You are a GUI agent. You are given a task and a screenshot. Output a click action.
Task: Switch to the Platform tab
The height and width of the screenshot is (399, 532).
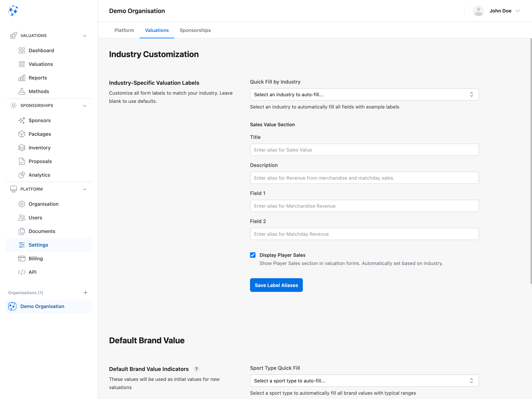coord(124,30)
